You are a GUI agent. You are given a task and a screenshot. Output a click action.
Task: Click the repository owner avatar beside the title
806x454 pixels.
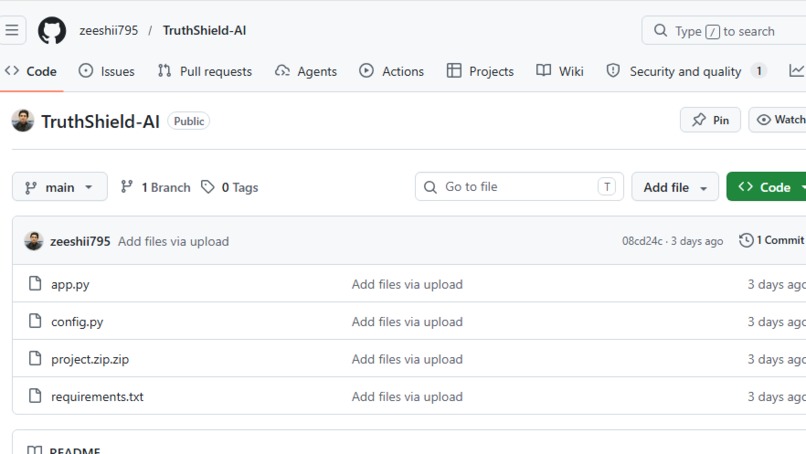tap(23, 121)
